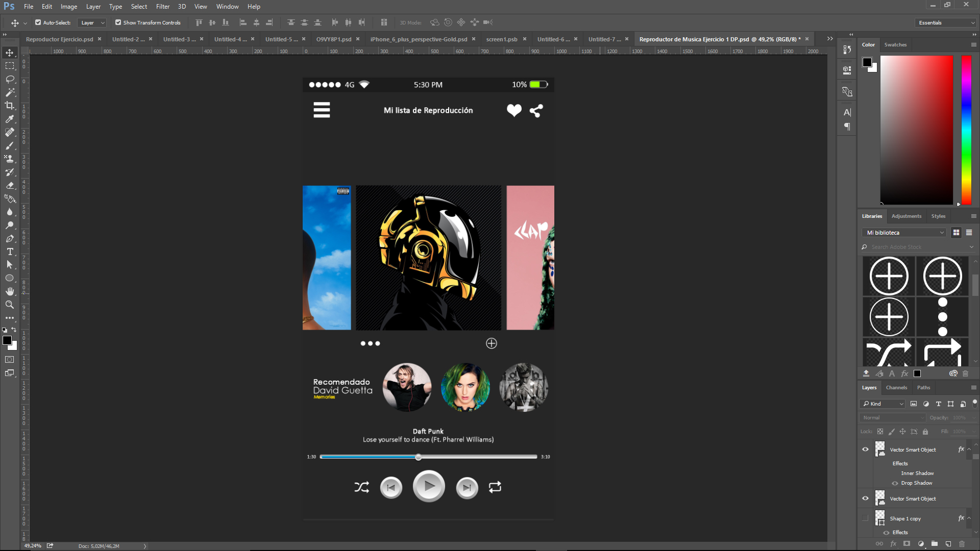Image resolution: width=980 pixels, height=551 pixels.
Task: Switch to the Channels tab
Action: pos(896,388)
